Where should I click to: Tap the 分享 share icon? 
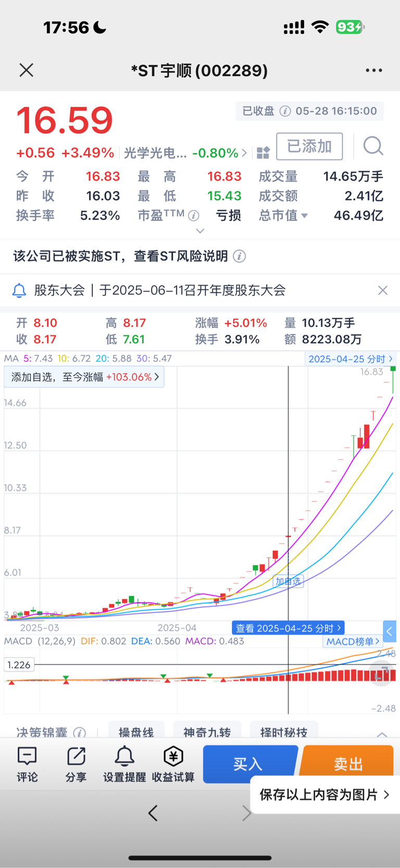pyautogui.click(x=76, y=764)
